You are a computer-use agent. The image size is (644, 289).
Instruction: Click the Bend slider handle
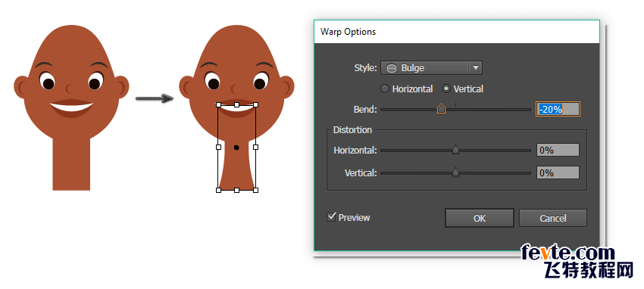coord(441,109)
